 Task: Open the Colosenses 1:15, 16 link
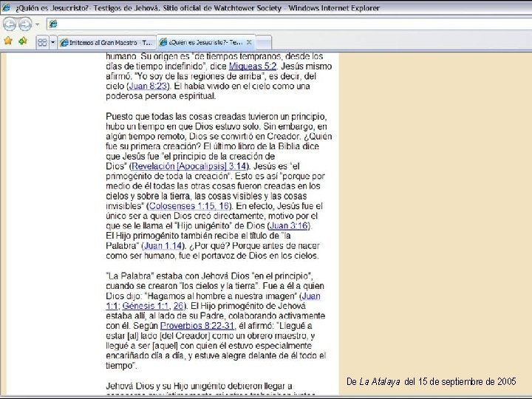189,205
